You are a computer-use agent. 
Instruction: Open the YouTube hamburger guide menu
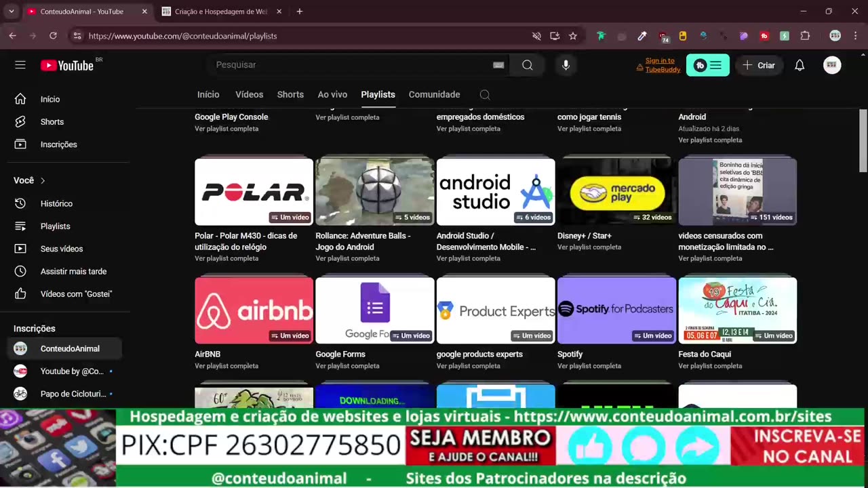tap(20, 65)
